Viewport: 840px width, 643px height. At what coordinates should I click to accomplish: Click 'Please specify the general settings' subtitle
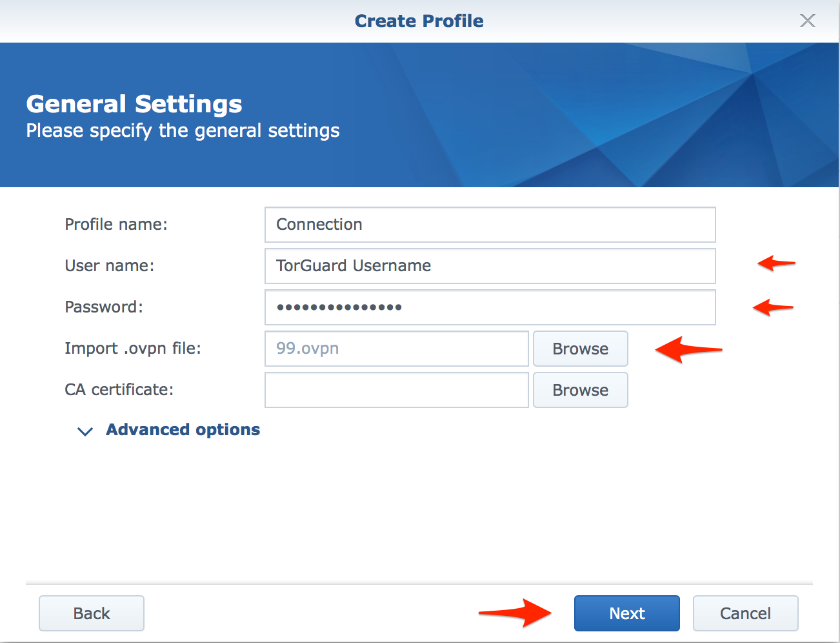[183, 131]
